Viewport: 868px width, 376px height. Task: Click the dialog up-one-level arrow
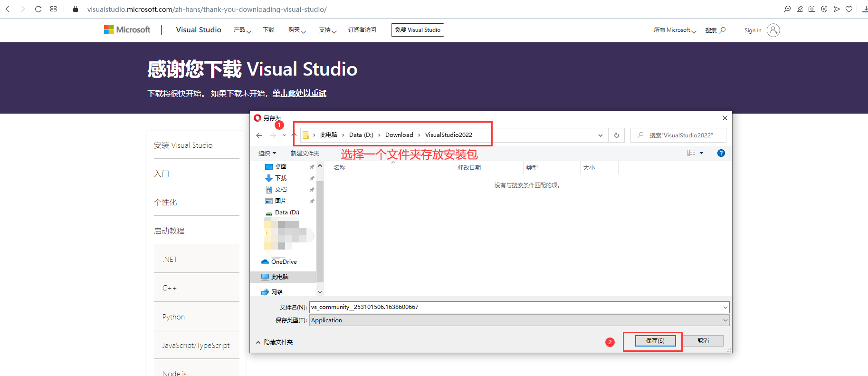click(294, 135)
